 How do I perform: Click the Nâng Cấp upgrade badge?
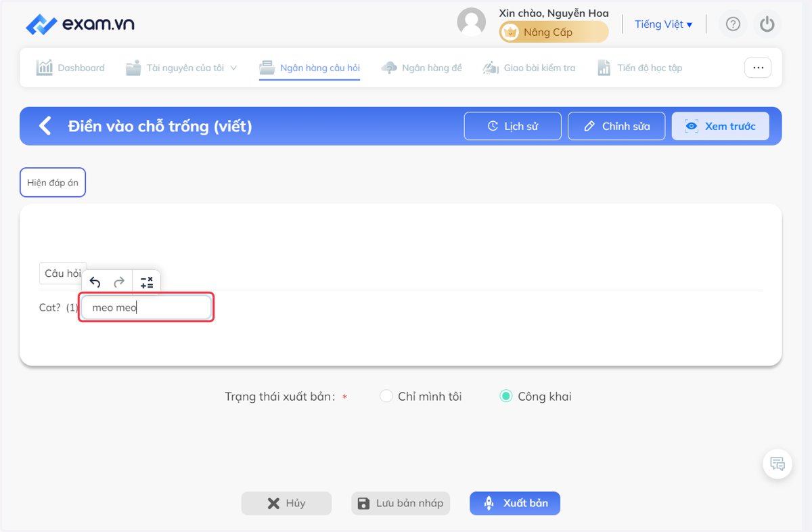554,32
